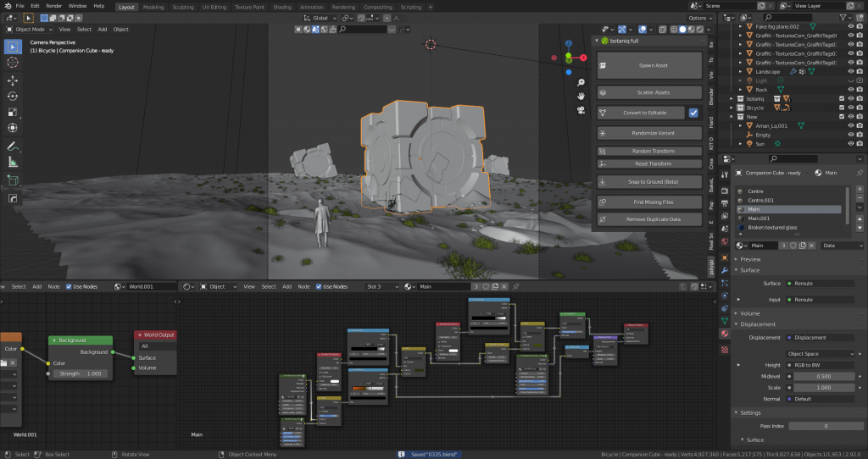This screenshot has height=459, width=868.
Task: Open Slot 3 material slot dropdown
Action: (x=382, y=286)
